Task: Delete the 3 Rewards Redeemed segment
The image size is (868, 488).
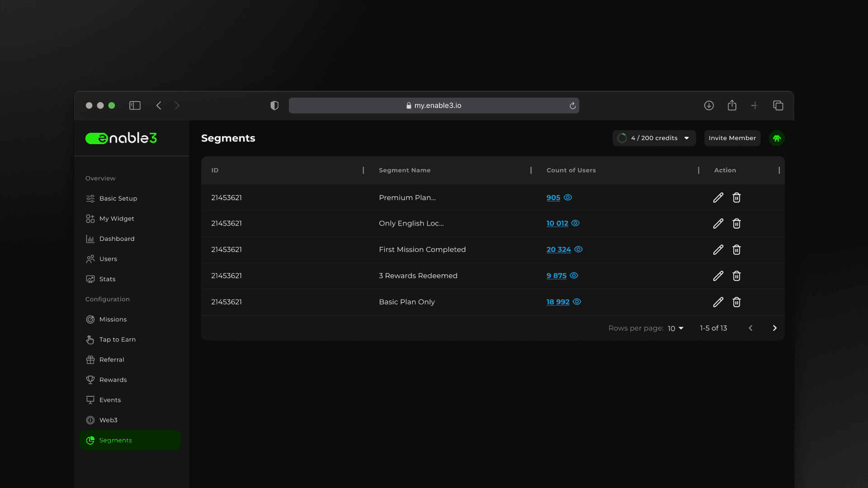Action: (736, 276)
